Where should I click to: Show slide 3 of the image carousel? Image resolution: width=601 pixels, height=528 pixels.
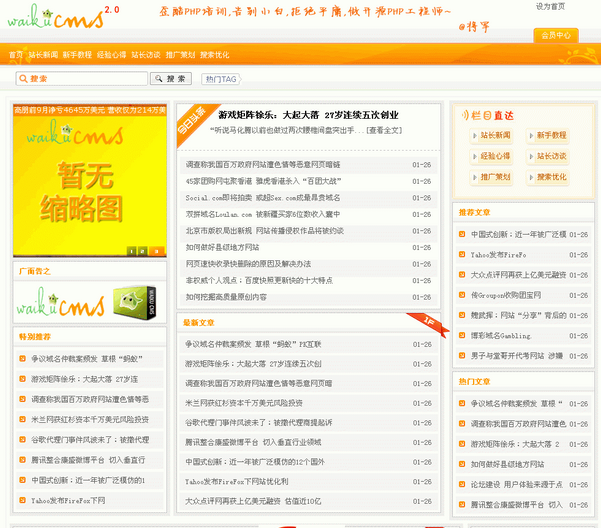coord(156,251)
